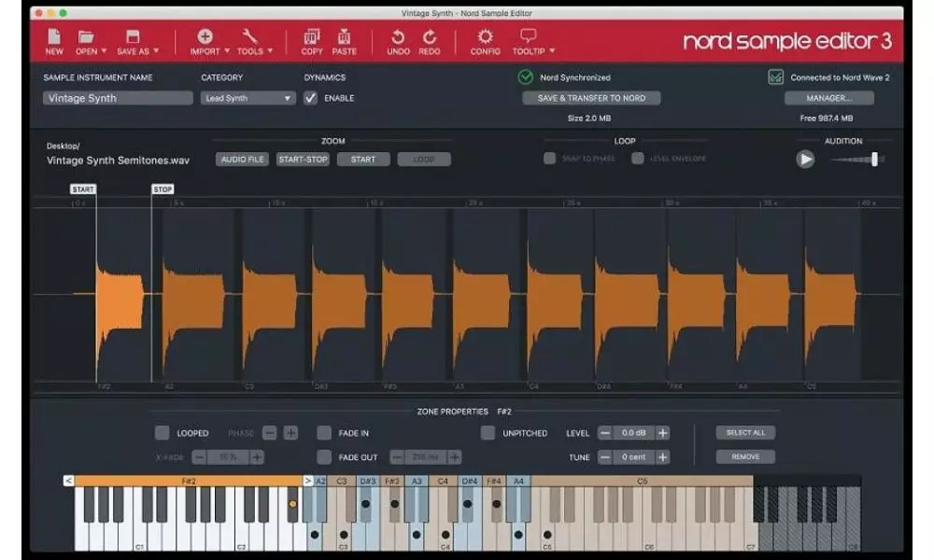
Task: Enable the Unpitched checkbox
Action: [x=488, y=433]
